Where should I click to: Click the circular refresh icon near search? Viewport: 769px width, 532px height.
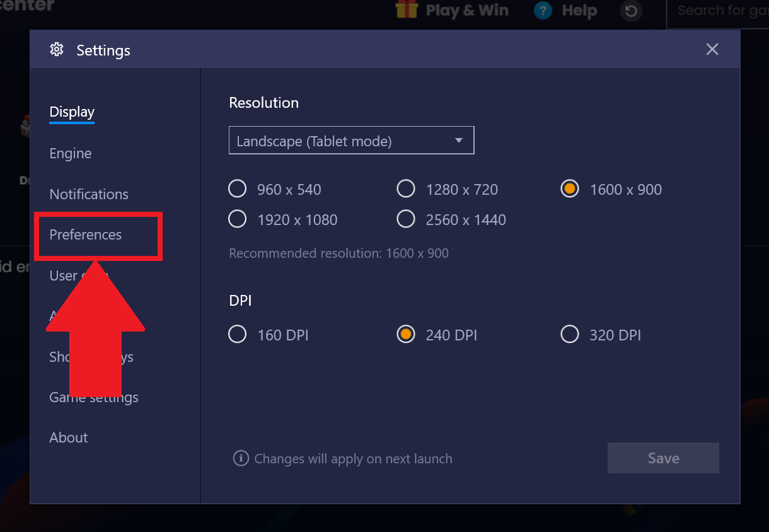coord(631,11)
